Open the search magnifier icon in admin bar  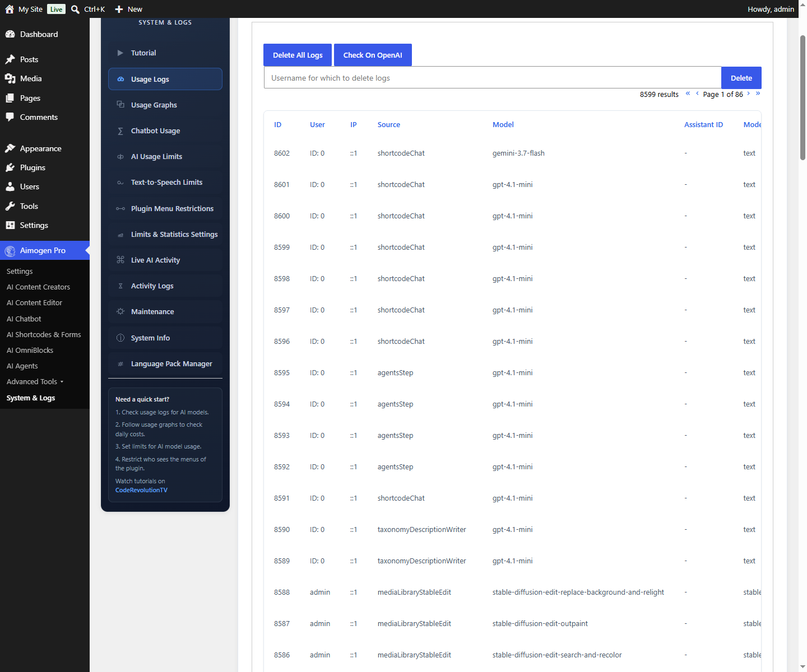75,9
